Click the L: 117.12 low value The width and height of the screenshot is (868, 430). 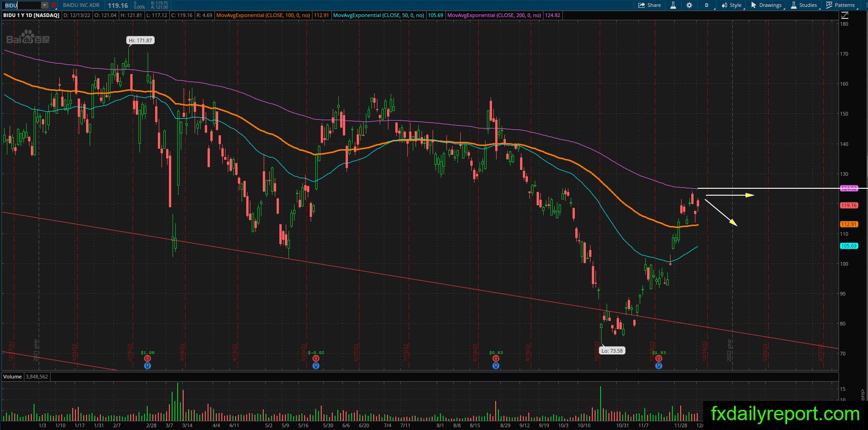pyautogui.click(x=156, y=15)
